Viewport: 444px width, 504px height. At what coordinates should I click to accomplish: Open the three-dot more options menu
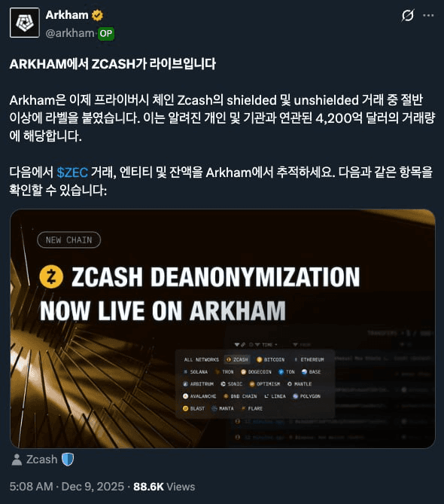[x=428, y=15]
